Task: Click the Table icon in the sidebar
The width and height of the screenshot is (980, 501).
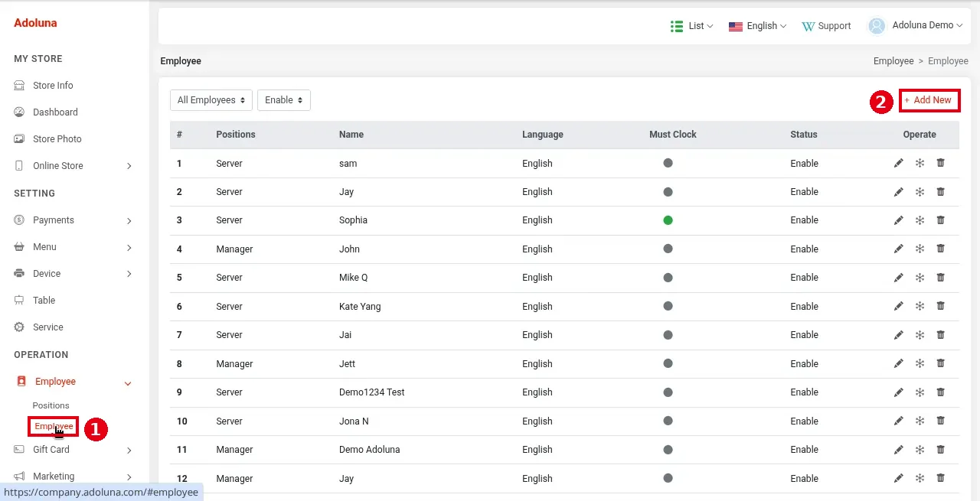Action: coord(19,301)
